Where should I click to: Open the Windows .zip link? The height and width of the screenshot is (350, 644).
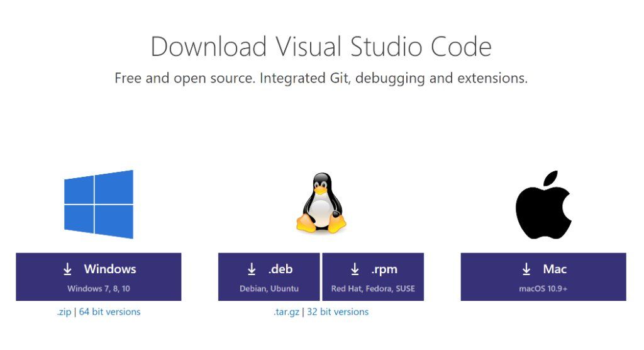coord(65,312)
